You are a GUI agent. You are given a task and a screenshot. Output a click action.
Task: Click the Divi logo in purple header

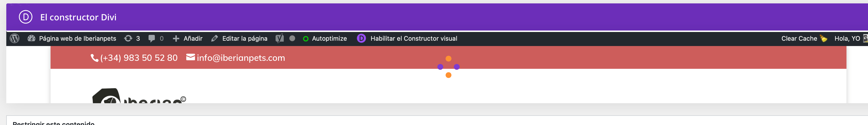click(26, 17)
